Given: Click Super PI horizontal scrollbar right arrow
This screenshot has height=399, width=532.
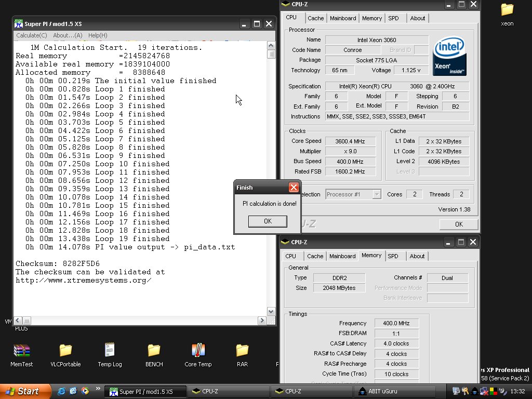Looking at the screenshot, I should (x=262, y=320).
